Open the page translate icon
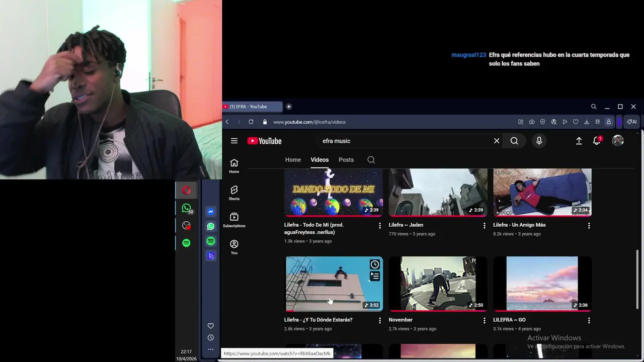The image size is (644, 362). 553,122
